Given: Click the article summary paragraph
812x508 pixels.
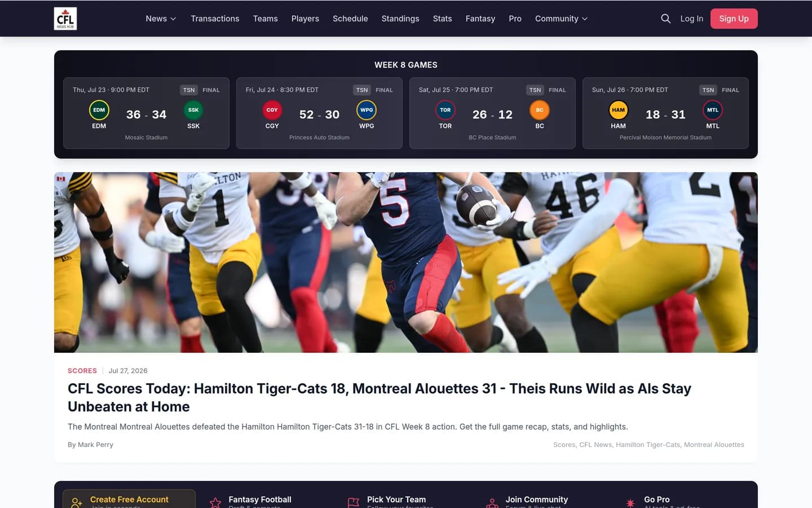Looking at the screenshot, I should pos(348,427).
